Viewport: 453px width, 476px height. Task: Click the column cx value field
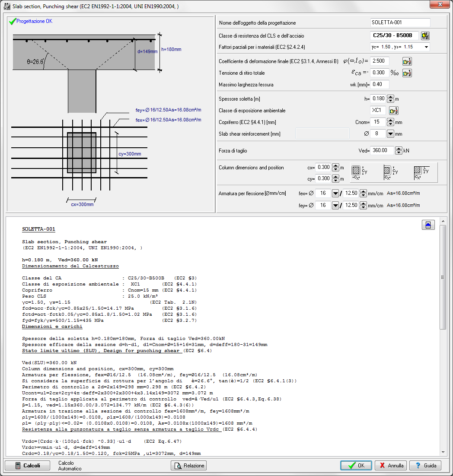tap(323, 167)
